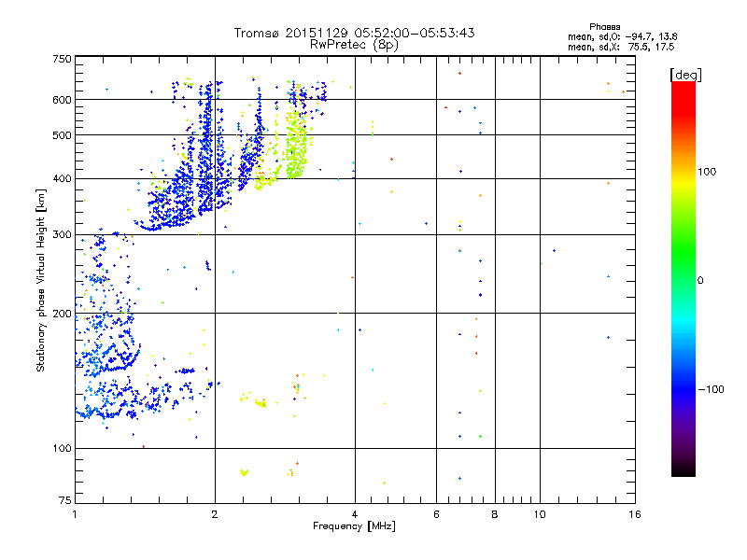The height and width of the screenshot is (560, 747).
Task: Click the 'mean, sd,X: 75.5, 17.5' statistic
Action: point(621,47)
